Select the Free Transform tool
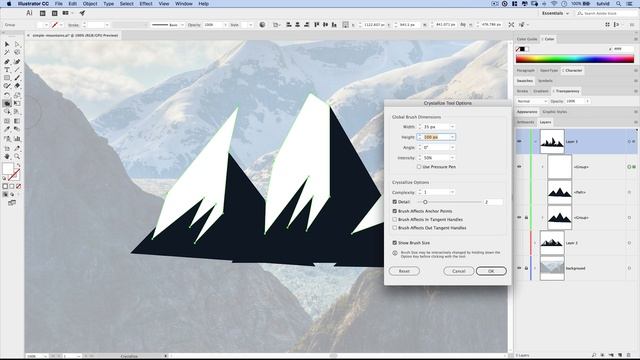Viewport: 640px width, 360px height. pos(17,104)
